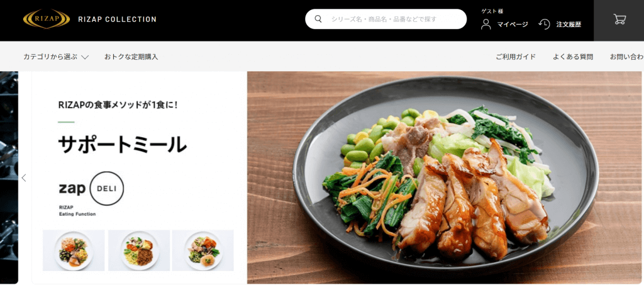Open おトクな定期購入 menu item

click(x=131, y=57)
